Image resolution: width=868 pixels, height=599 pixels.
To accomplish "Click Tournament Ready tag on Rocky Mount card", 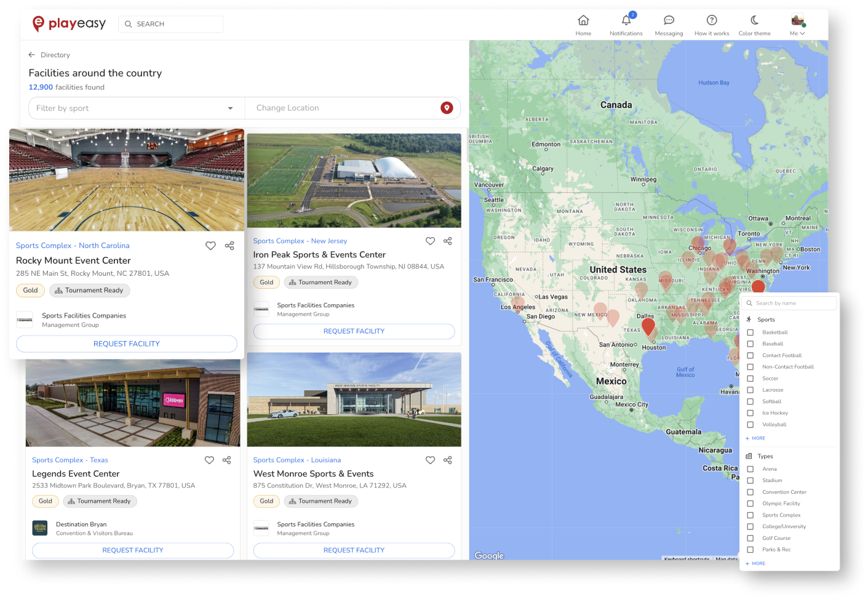I will 90,291.
